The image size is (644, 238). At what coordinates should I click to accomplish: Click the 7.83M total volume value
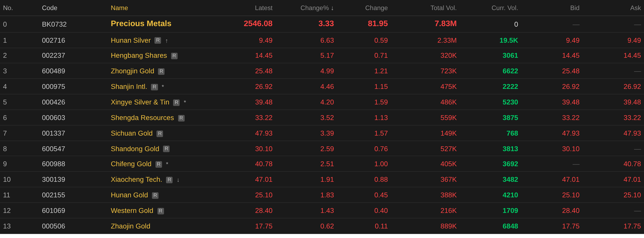tap(446, 24)
